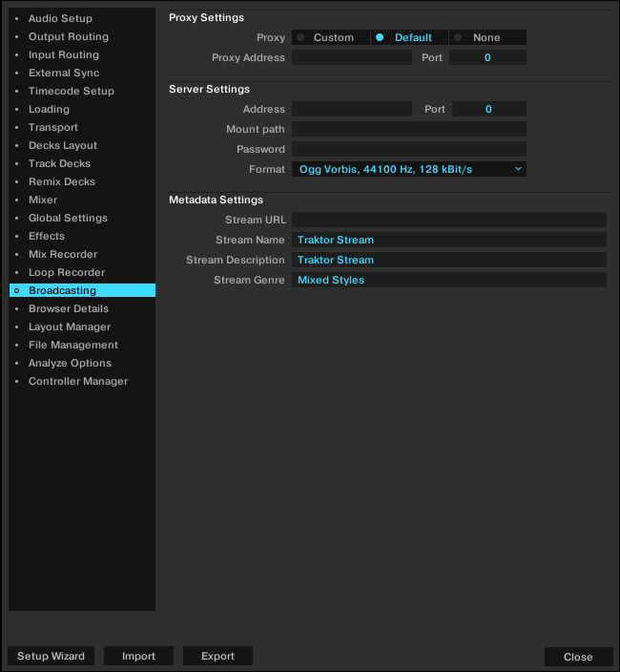
Task: Click the Export button
Action: point(217,656)
